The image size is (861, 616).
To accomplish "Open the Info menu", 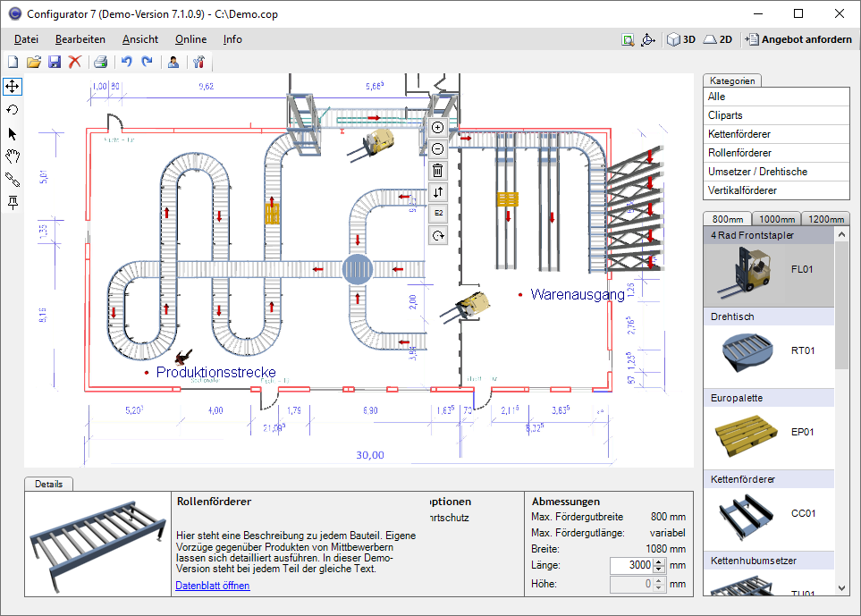I will click(x=232, y=39).
